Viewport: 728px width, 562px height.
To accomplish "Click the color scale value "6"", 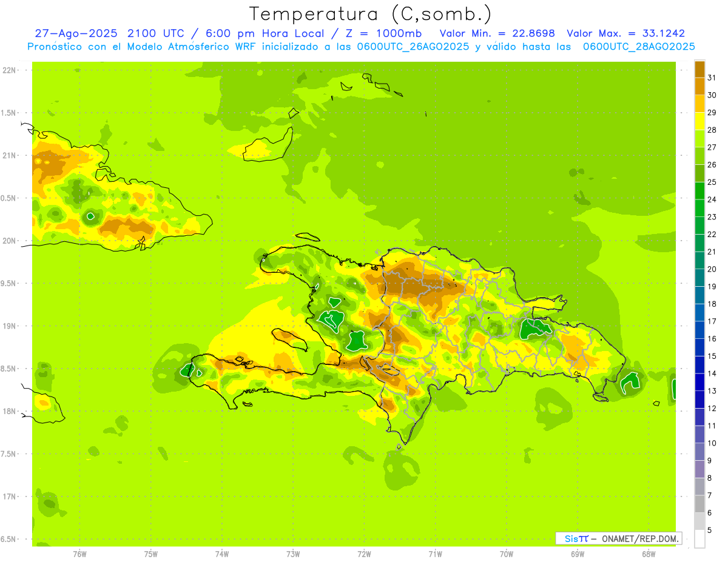I will click(709, 513).
